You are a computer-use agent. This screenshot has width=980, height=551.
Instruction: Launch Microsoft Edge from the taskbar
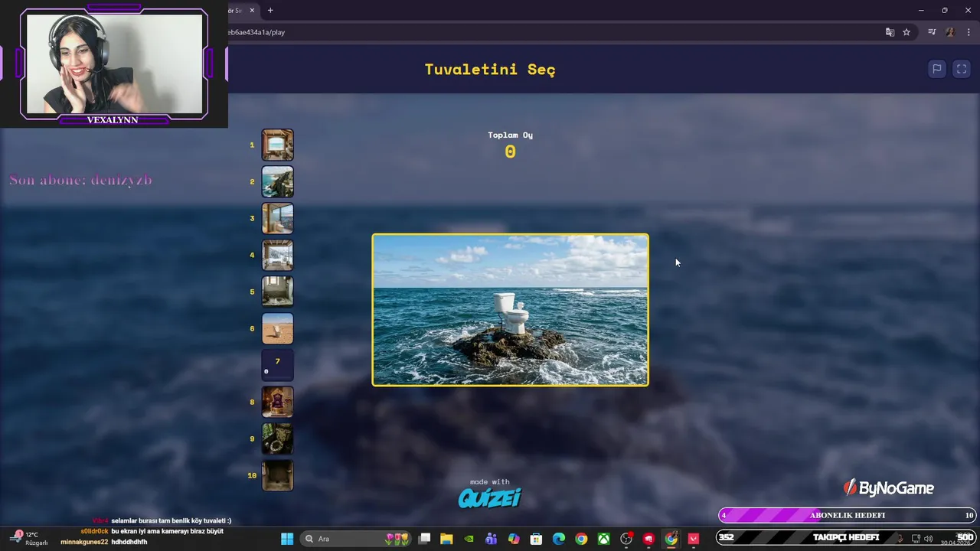coord(559,539)
